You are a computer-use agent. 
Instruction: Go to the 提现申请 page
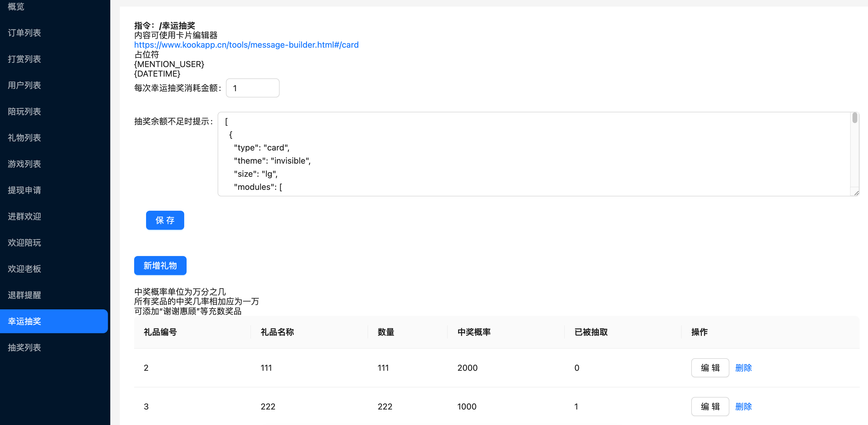24,190
